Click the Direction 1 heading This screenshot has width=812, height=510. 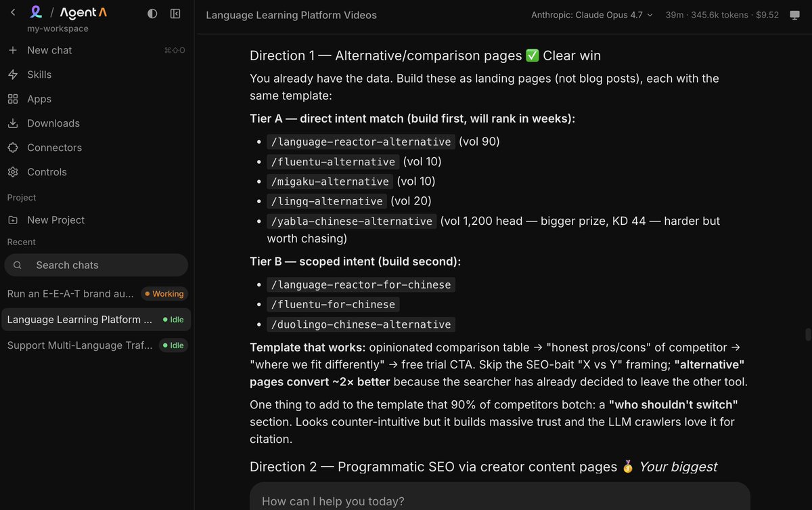click(425, 56)
